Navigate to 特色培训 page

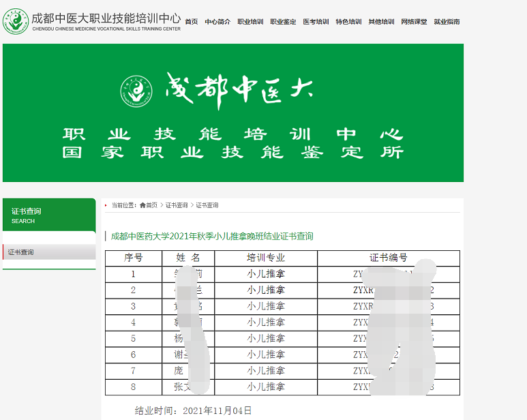point(348,22)
